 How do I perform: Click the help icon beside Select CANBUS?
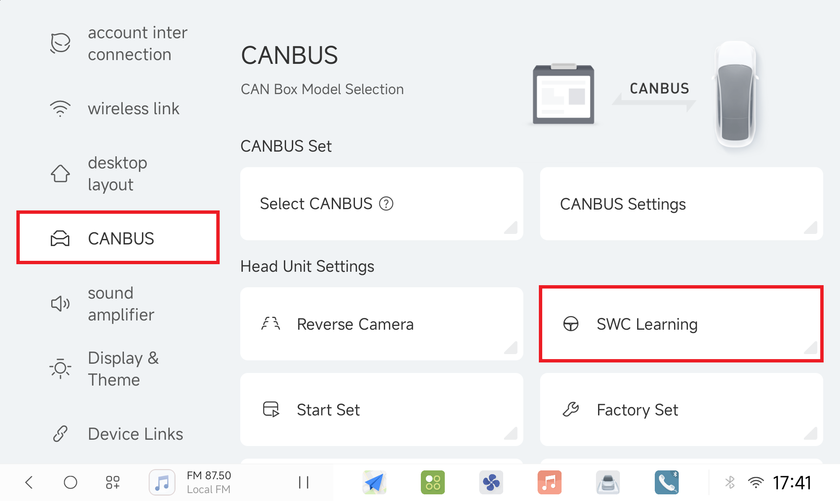386,204
